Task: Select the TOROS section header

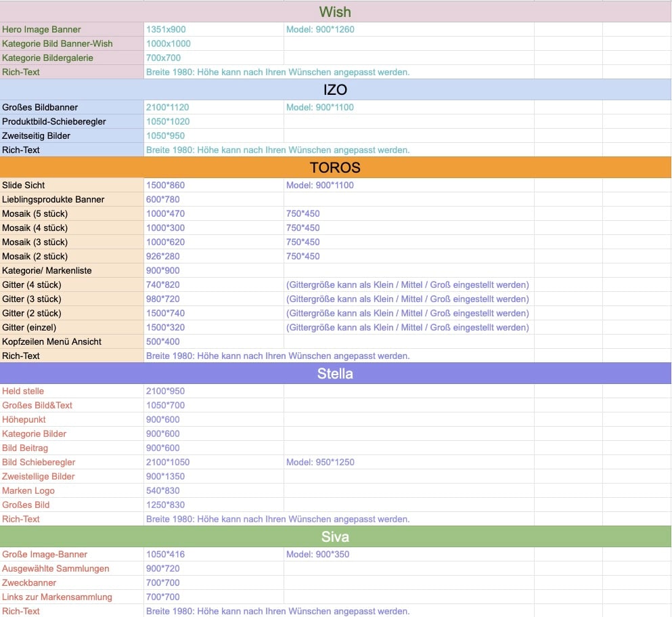Action: (x=336, y=167)
